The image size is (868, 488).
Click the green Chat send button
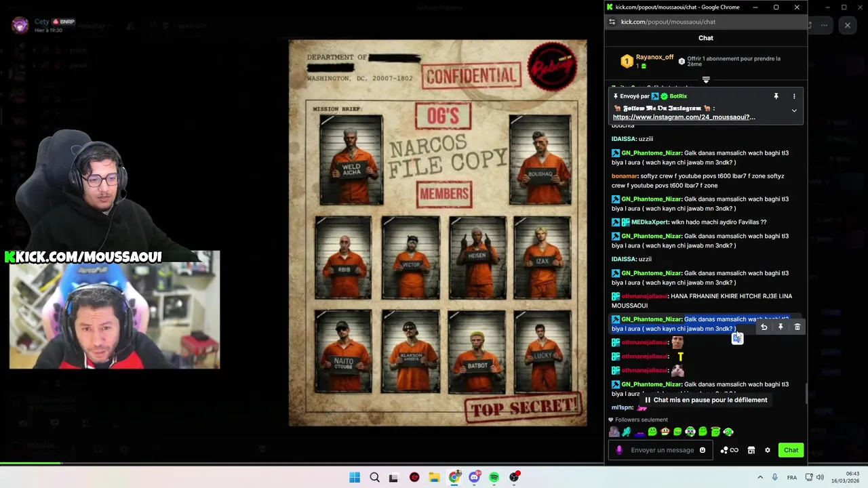(x=791, y=450)
